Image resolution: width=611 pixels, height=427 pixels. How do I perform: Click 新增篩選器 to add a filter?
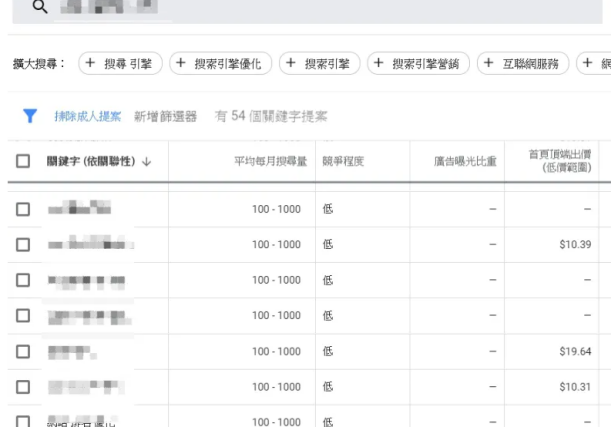166,116
